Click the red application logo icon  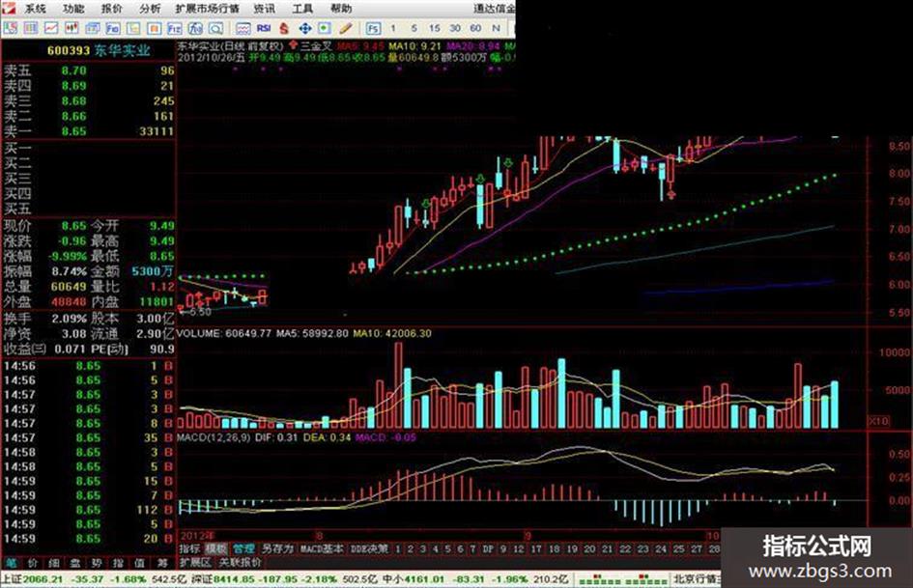coord(10,8)
